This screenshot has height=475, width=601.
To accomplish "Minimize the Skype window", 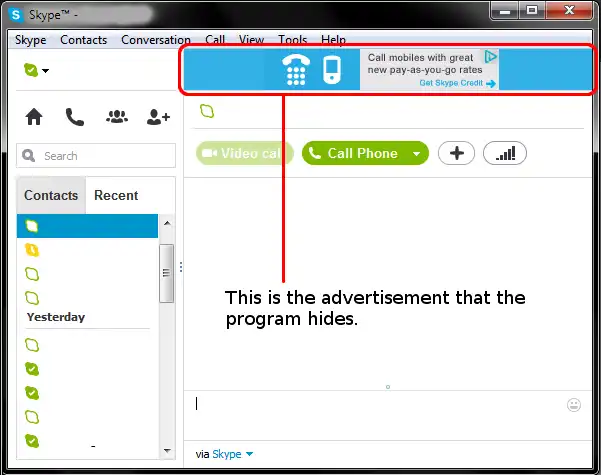I will coord(505,12).
